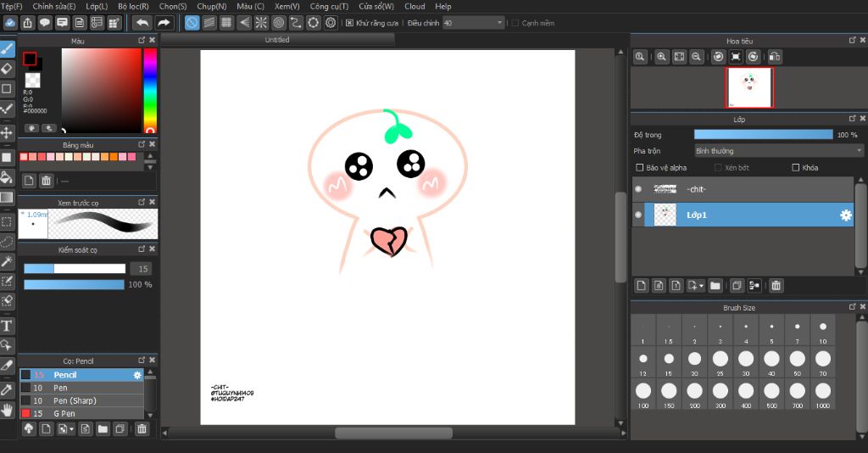
Task: Select the Pen (Sharp) brush
Action: [82, 400]
